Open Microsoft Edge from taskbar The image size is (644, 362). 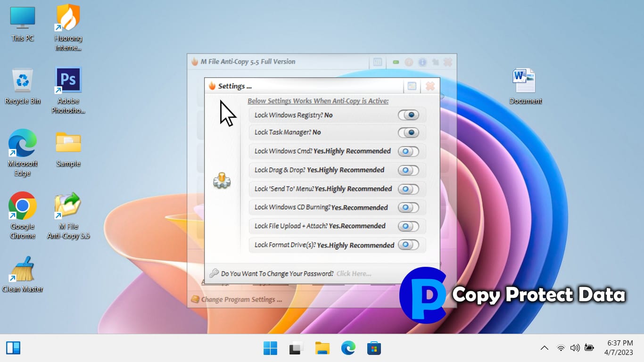click(348, 348)
